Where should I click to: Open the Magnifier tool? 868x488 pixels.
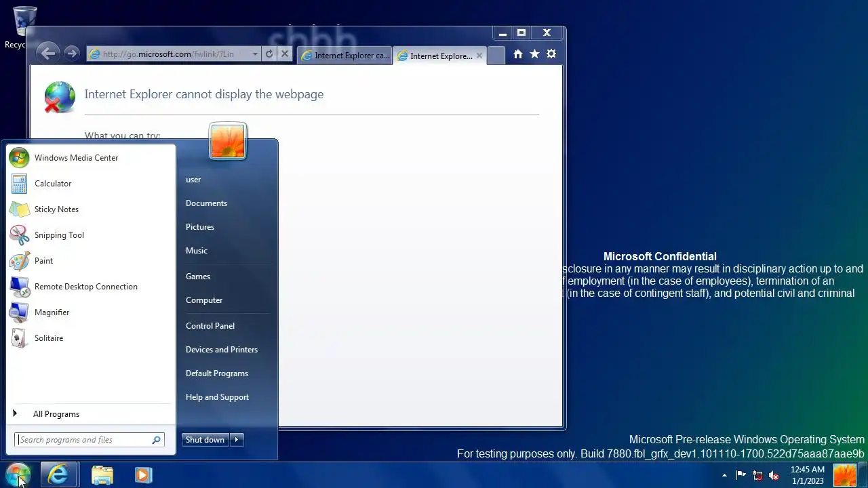point(90,312)
